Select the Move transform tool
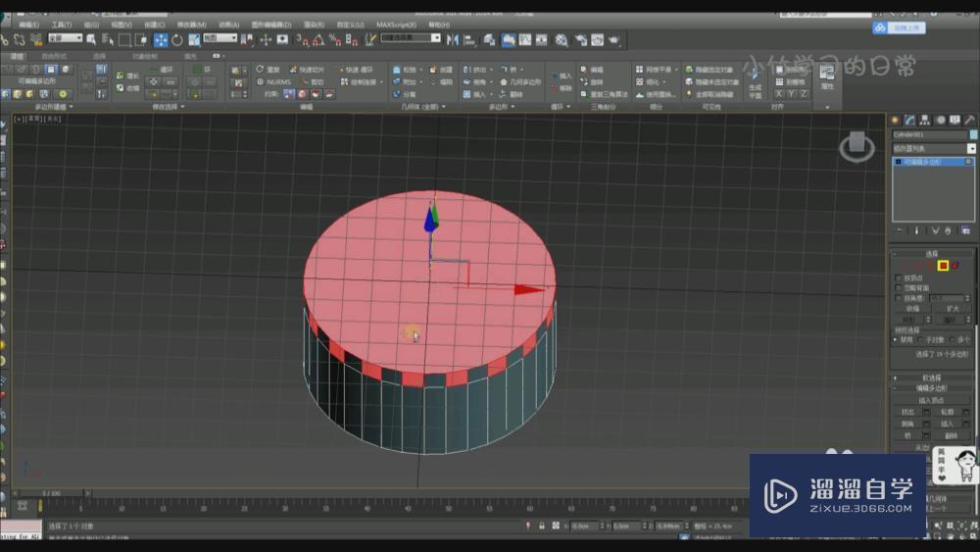Image resolution: width=980 pixels, height=552 pixels. pyautogui.click(x=161, y=40)
